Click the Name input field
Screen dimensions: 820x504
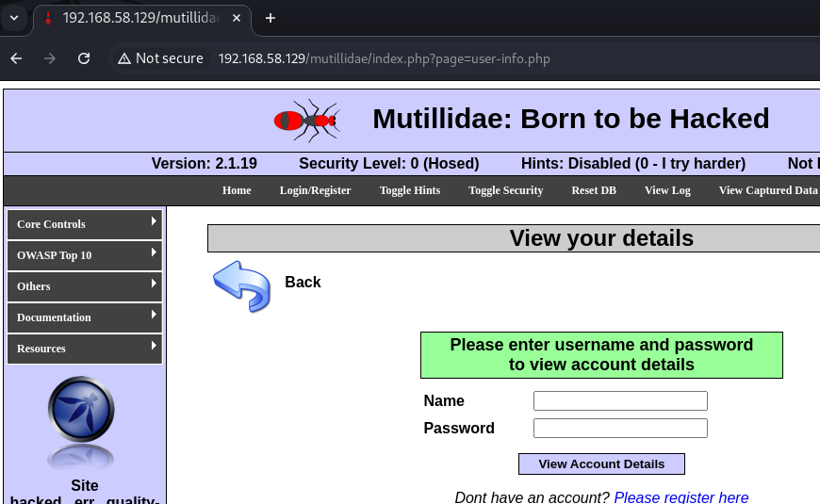point(620,401)
